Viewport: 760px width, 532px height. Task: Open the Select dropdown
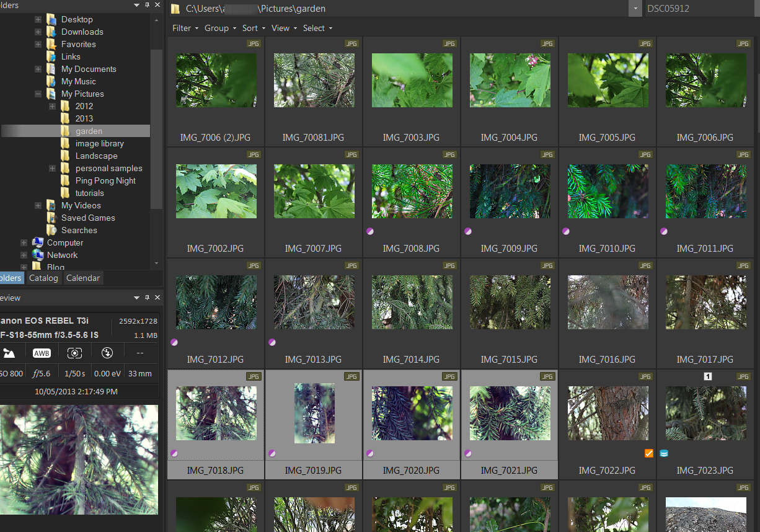coord(317,28)
